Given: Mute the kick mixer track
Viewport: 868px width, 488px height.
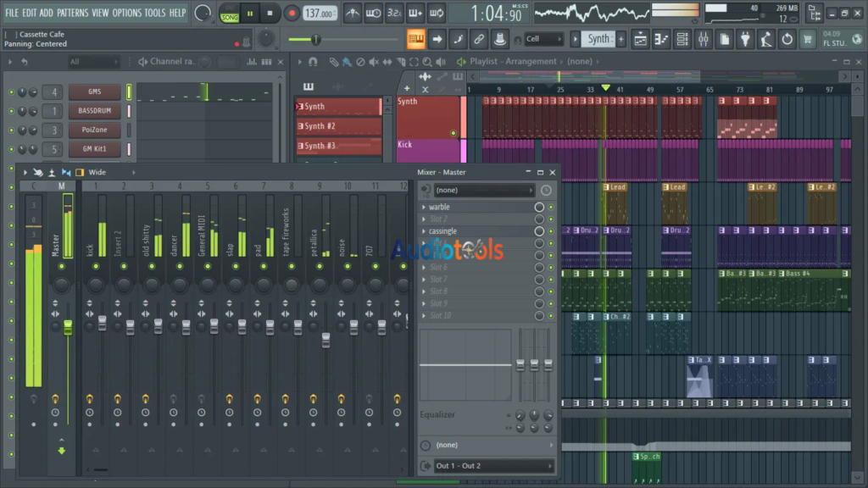Looking at the screenshot, I should tap(96, 266).
